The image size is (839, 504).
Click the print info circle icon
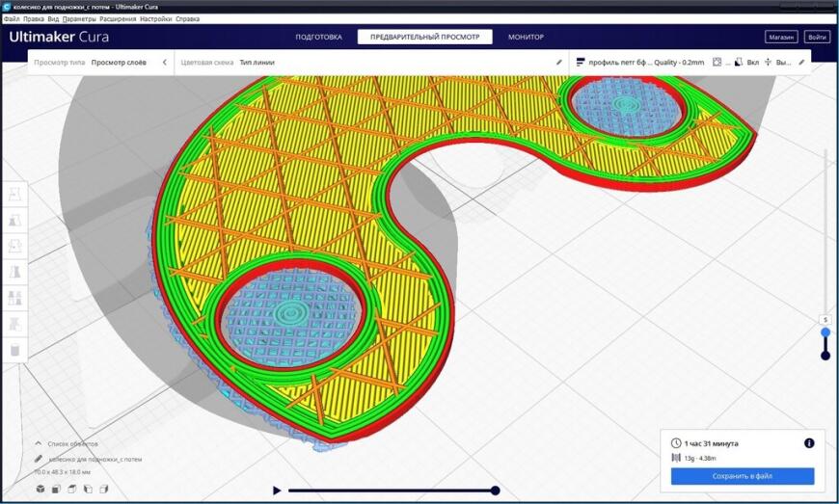(x=809, y=443)
